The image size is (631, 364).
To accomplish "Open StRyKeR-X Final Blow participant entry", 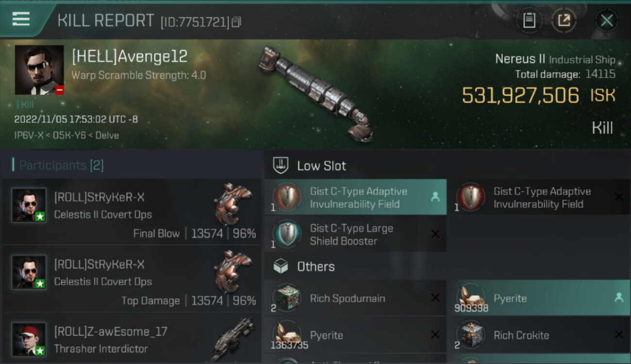I will click(132, 212).
